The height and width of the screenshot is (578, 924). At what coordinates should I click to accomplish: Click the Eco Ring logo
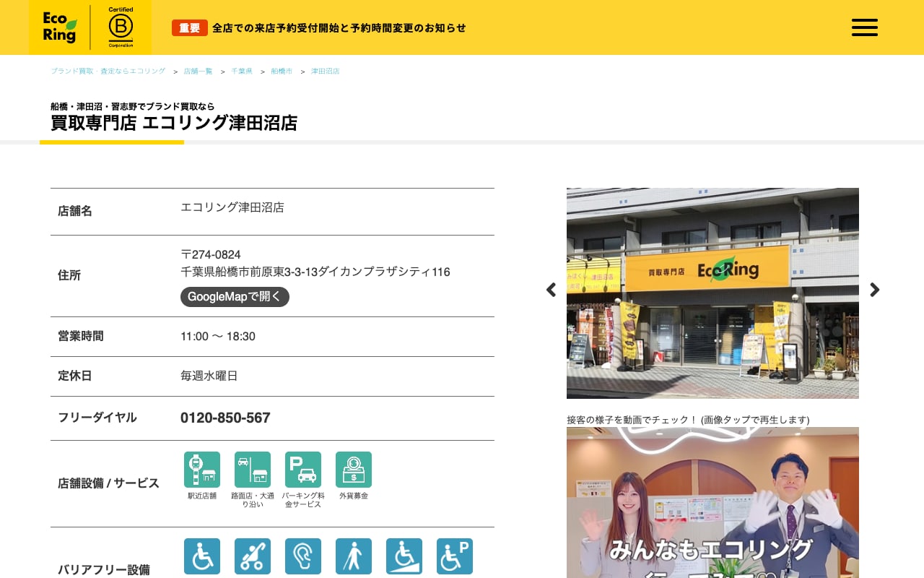(x=59, y=27)
